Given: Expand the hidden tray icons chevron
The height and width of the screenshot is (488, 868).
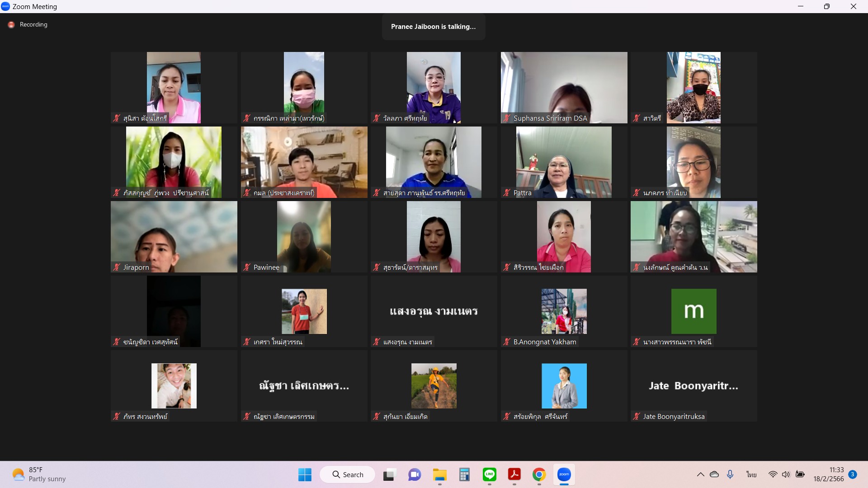Looking at the screenshot, I should [700, 474].
